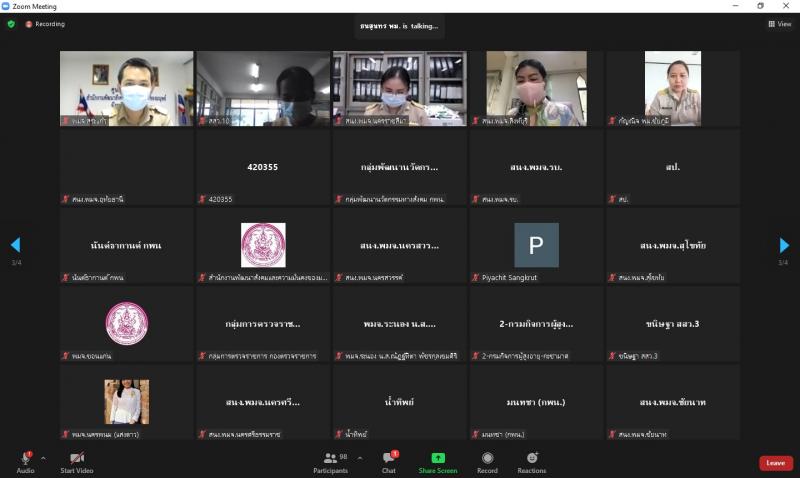Screen dimensions: 800x478
Task: Click muted mic icon beside Piyachit Sangkrut
Action: pyautogui.click(x=476, y=278)
